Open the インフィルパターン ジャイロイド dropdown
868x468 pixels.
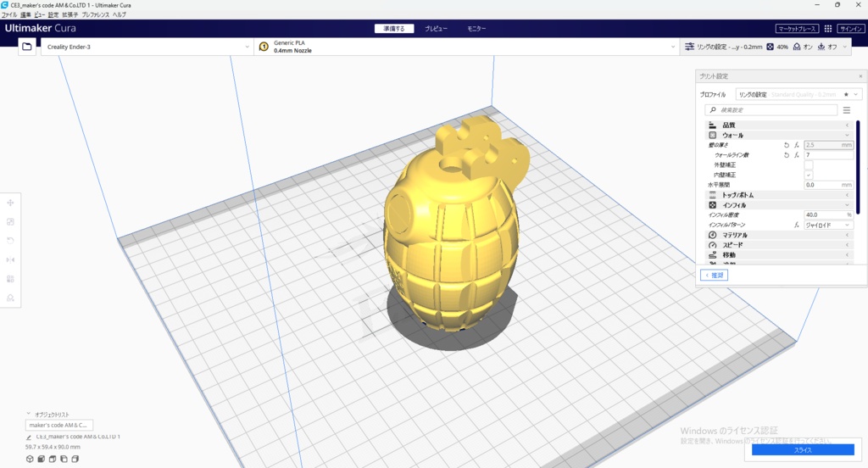pyautogui.click(x=828, y=225)
